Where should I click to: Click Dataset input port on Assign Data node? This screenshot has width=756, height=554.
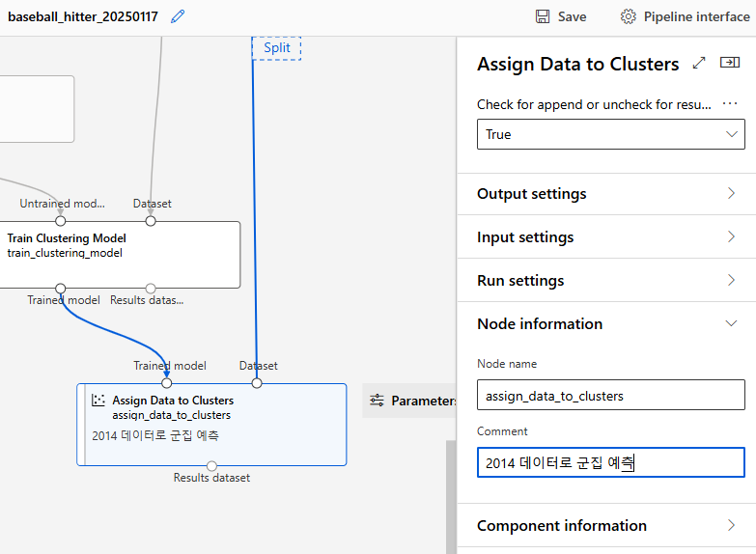(x=257, y=383)
